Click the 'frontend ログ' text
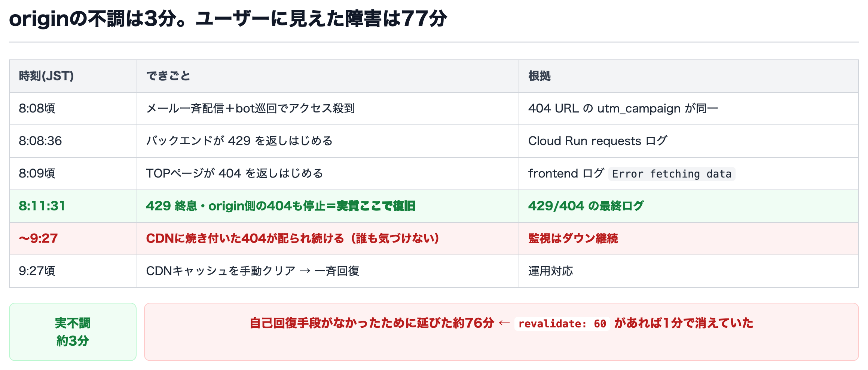 pyautogui.click(x=566, y=173)
